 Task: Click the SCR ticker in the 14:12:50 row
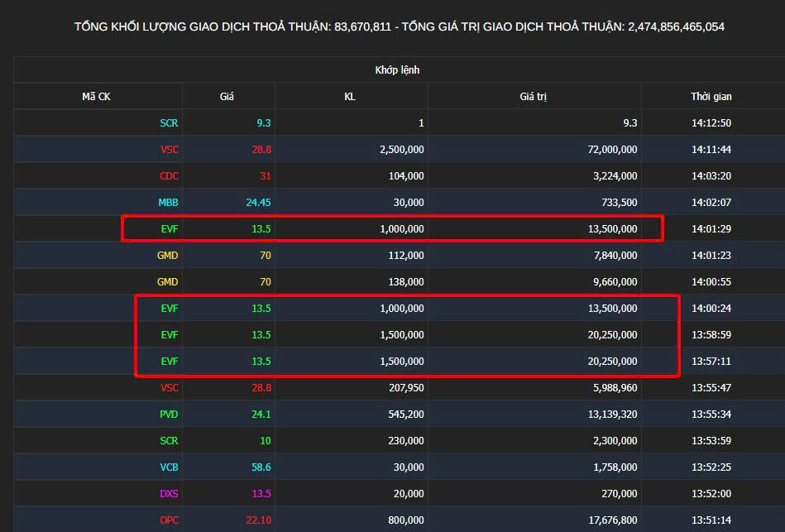click(169, 123)
